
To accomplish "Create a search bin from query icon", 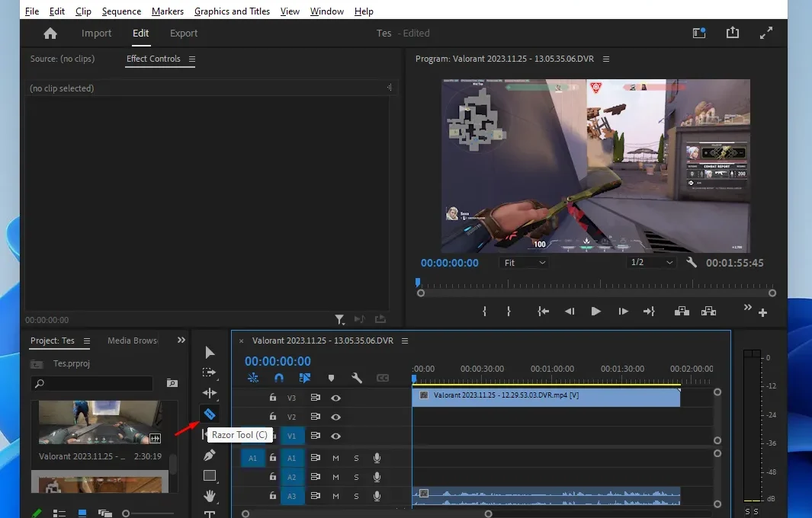I will coord(172,383).
